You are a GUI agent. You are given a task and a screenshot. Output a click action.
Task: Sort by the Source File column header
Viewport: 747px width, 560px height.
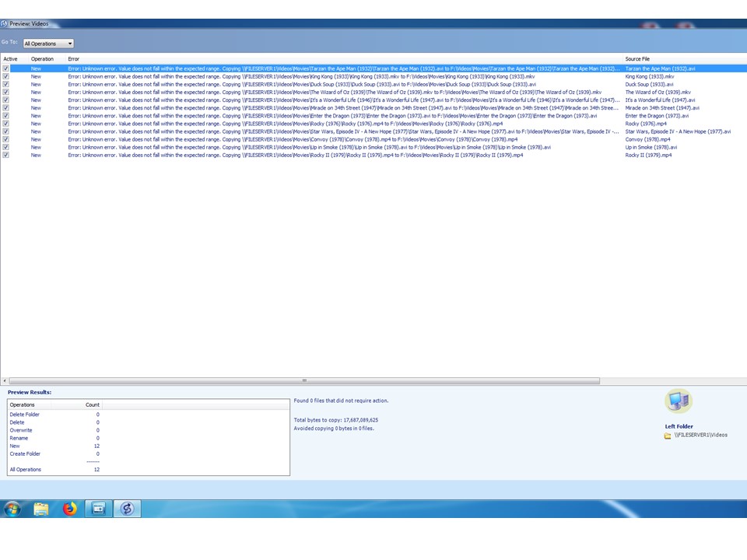[637, 59]
